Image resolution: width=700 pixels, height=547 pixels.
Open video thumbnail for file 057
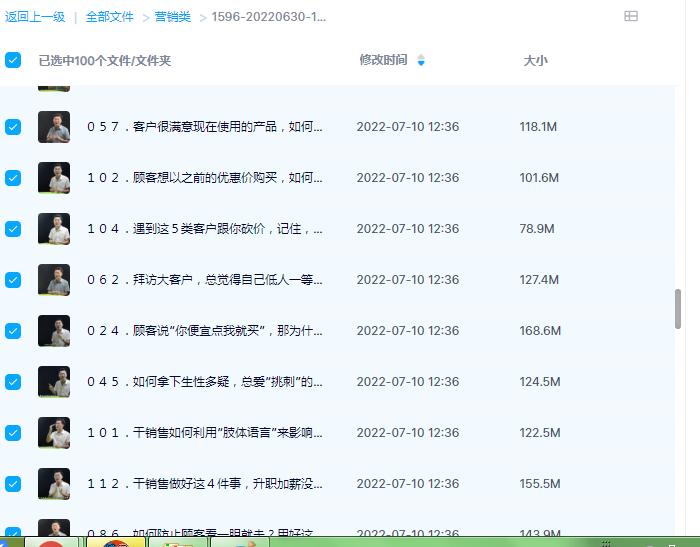tap(54, 127)
